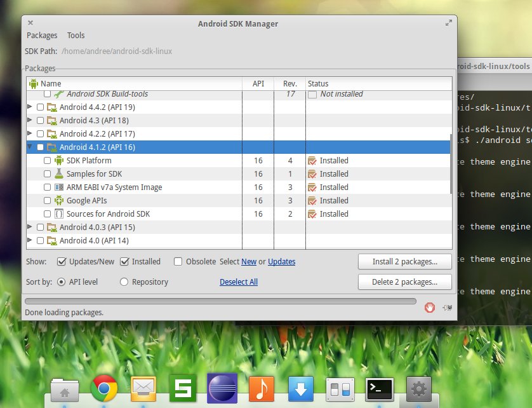Click the Samples for SDK flask icon
The image size is (532, 408).
coord(59,173)
